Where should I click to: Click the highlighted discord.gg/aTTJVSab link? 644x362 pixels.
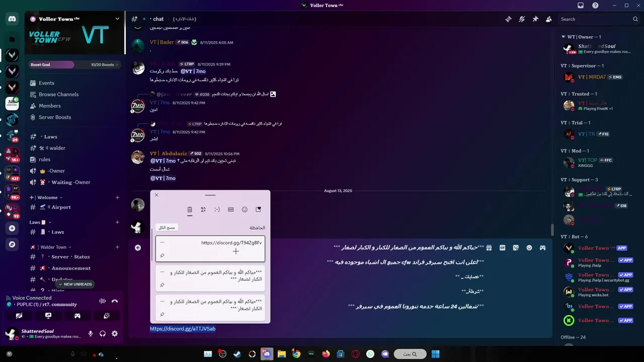[x=183, y=329]
